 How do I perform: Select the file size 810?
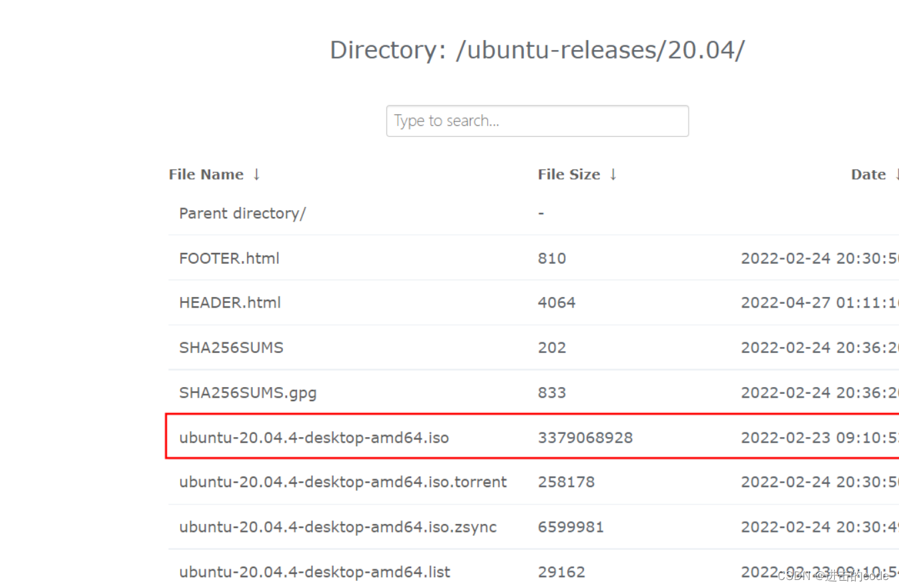point(552,258)
